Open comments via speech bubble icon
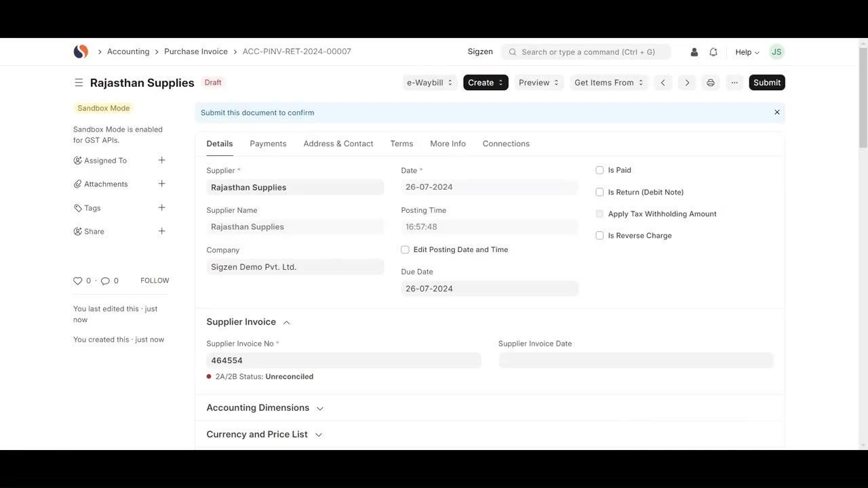 [x=105, y=281]
